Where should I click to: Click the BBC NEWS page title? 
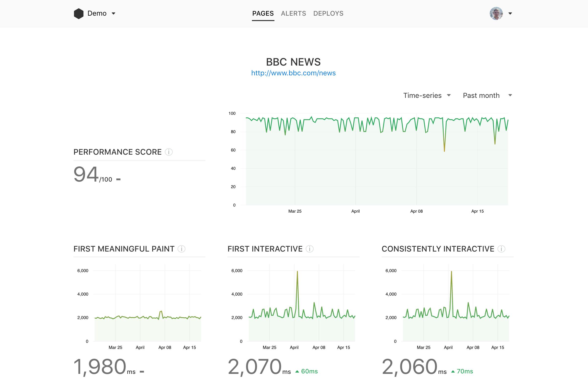click(x=293, y=62)
